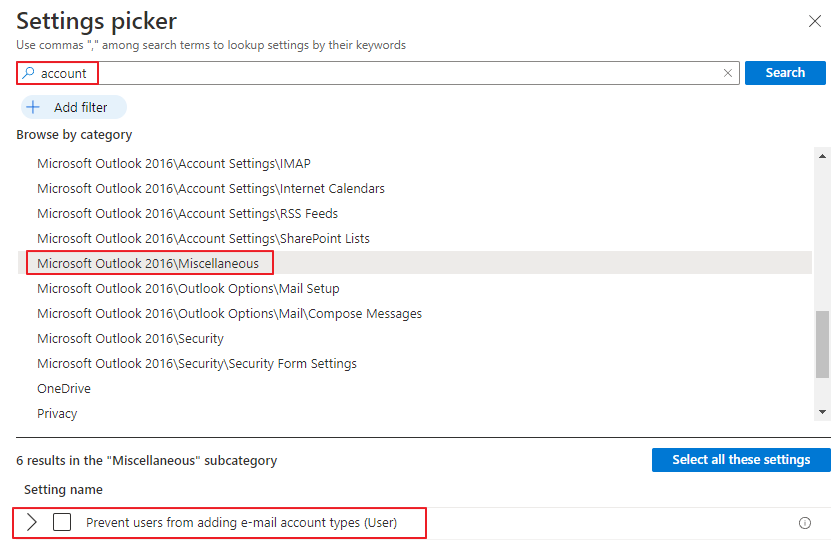Viewport: 839px width, 547px height.
Task: Select Microsoft Outlook 2016\Security category
Action: click(x=130, y=338)
